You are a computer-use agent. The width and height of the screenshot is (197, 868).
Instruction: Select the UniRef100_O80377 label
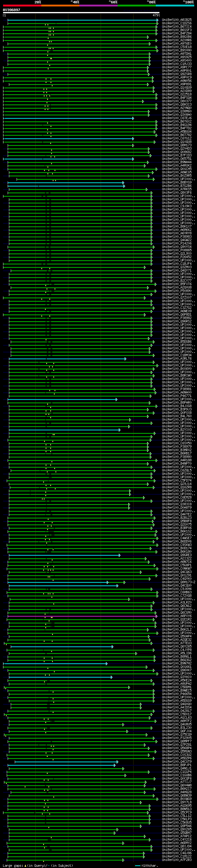pos(176,101)
